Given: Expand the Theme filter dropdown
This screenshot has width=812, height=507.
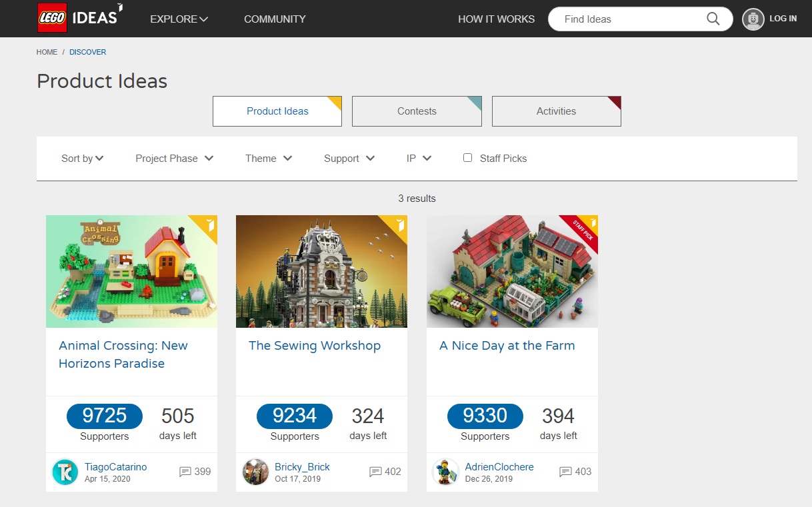Looking at the screenshot, I should coord(269,159).
